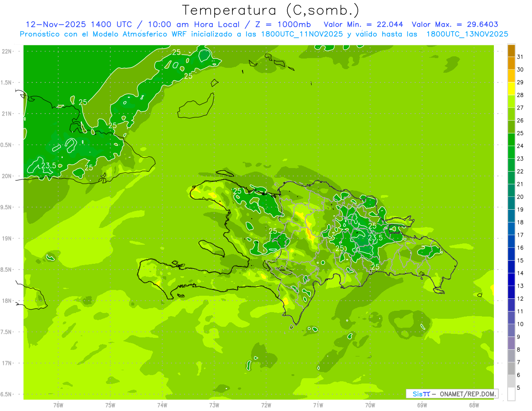Click the '5' value on the color scale
The image size is (532, 411).
click(519, 388)
